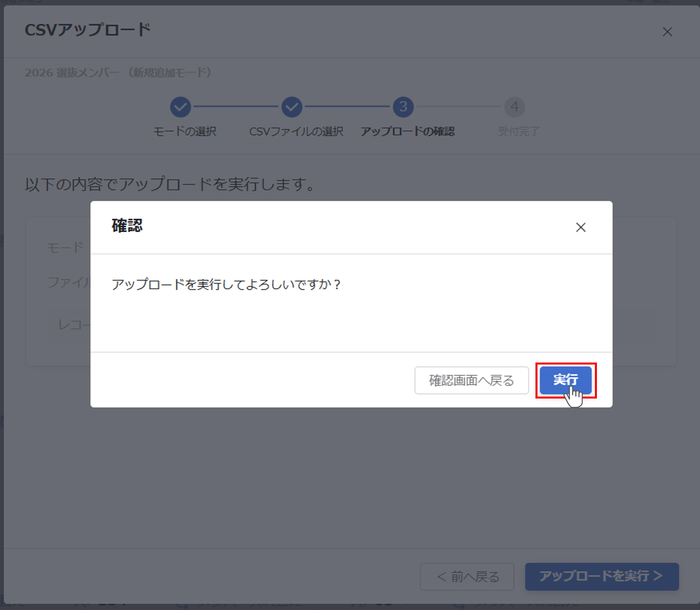Click the step 1 checkmark circle

click(x=181, y=107)
